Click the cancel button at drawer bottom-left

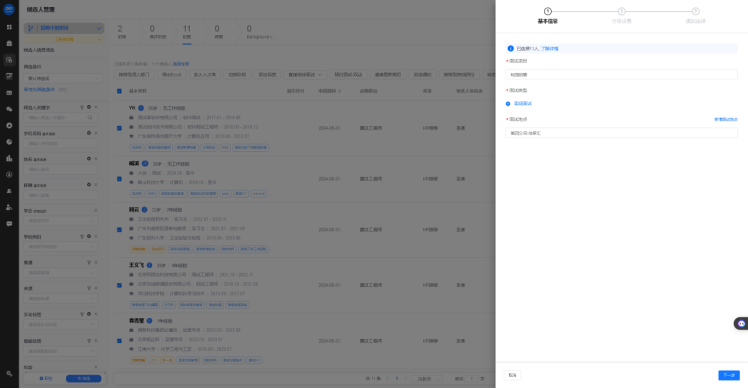click(x=512, y=375)
